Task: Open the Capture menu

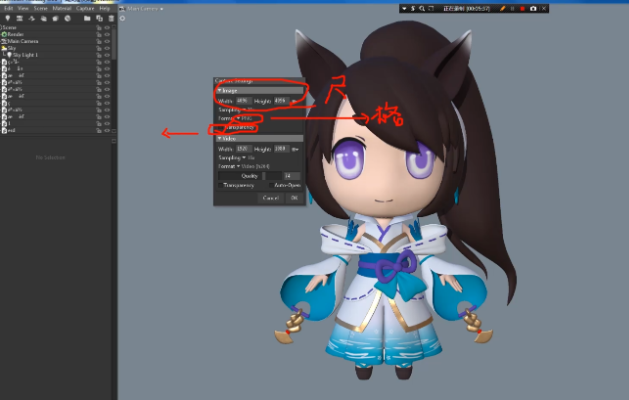Action: pyautogui.click(x=85, y=8)
